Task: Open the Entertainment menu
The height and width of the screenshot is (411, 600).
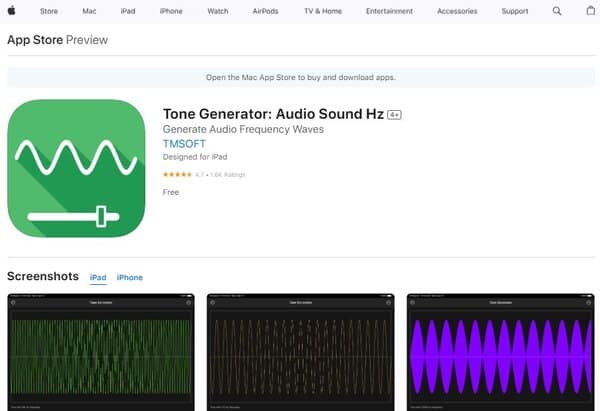Action: [389, 11]
